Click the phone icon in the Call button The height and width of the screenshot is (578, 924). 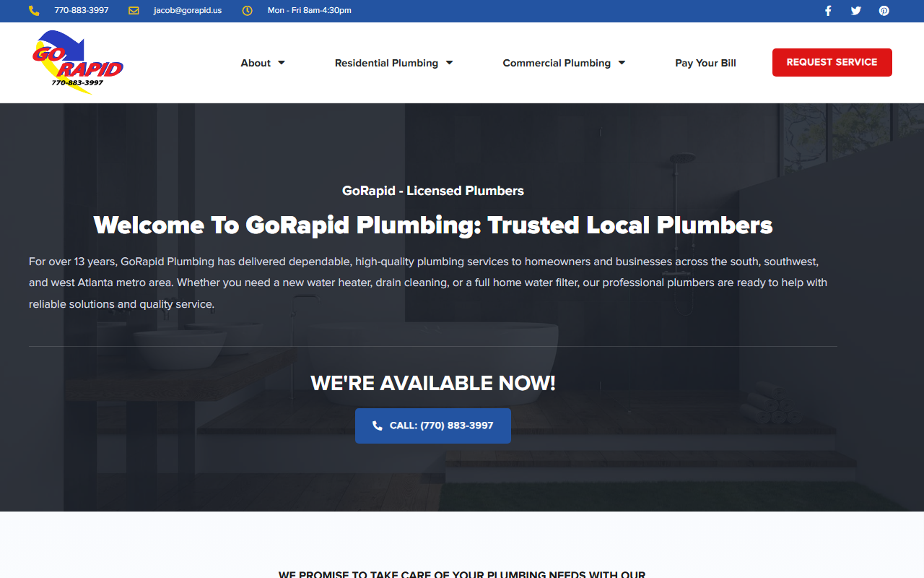(x=378, y=426)
